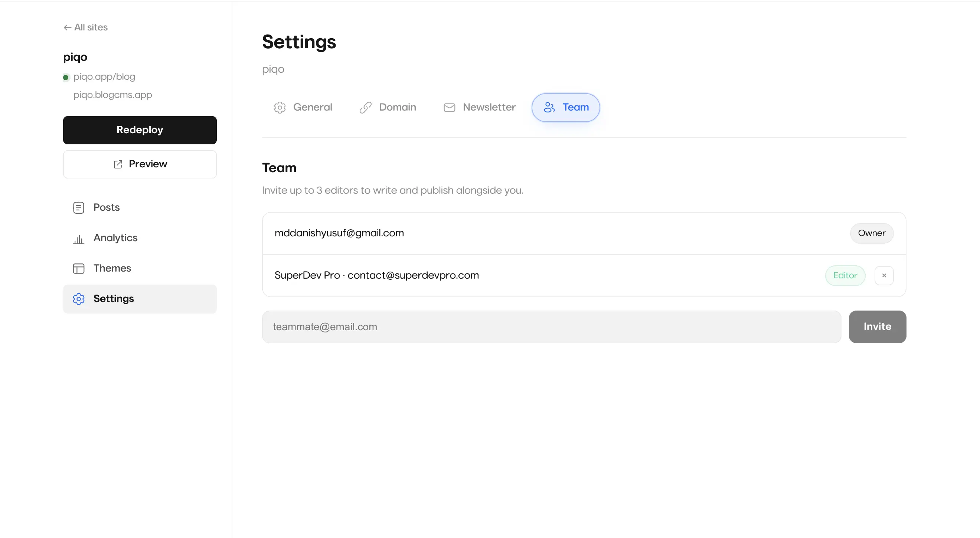The height and width of the screenshot is (538, 980).
Task: Focus the teammate email input field
Action: (551, 327)
